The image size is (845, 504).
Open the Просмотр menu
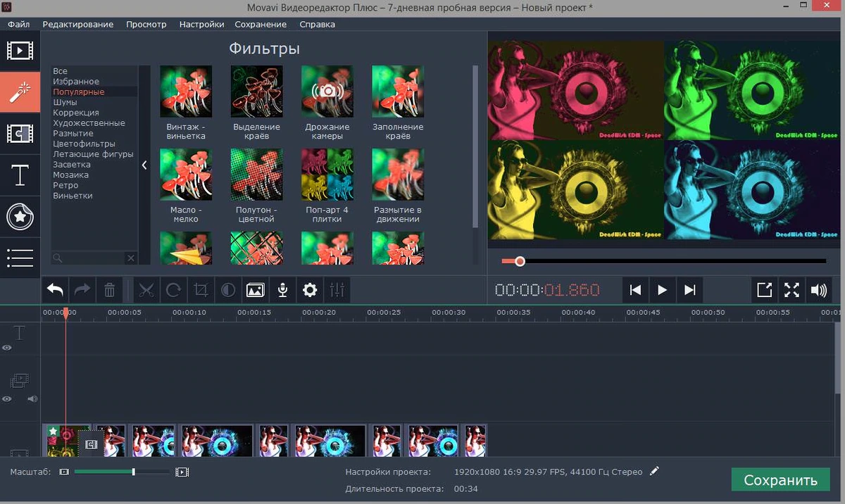coord(146,24)
